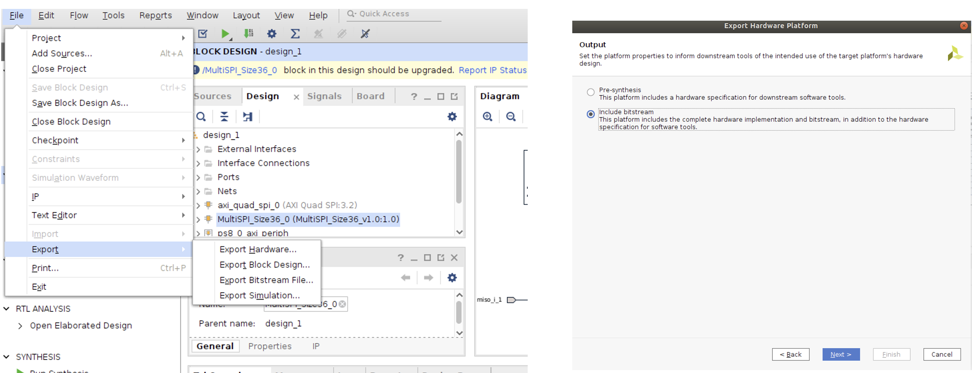980x373 pixels.
Task: Click the properties panel forward arrow
Action: [x=428, y=278]
